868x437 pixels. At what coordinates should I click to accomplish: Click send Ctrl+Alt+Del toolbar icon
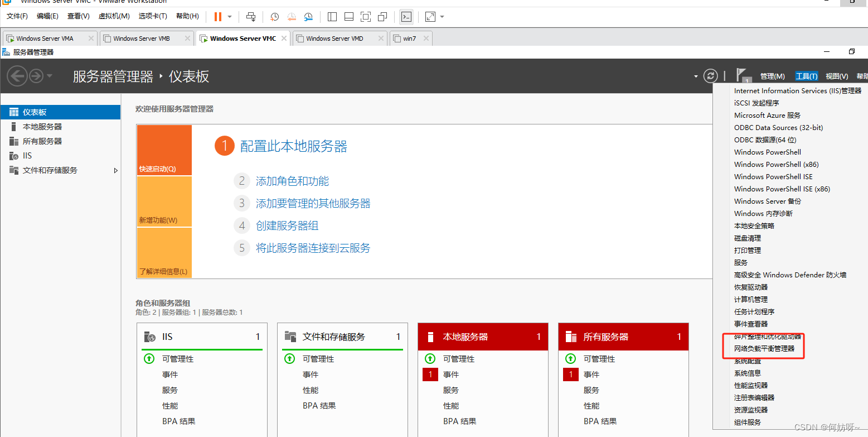click(x=251, y=17)
